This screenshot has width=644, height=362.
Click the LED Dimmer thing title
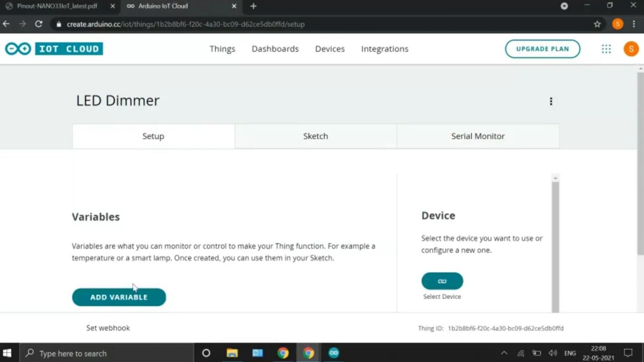click(118, 100)
